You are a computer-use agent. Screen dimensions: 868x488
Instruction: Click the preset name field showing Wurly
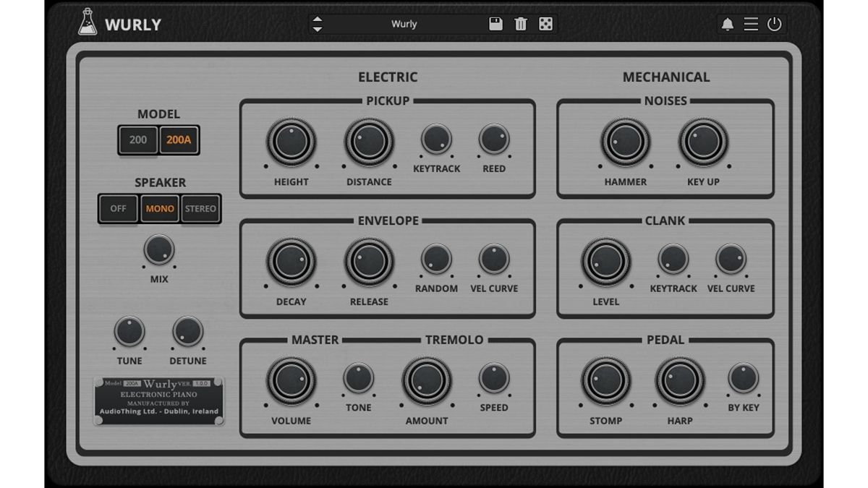[404, 24]
